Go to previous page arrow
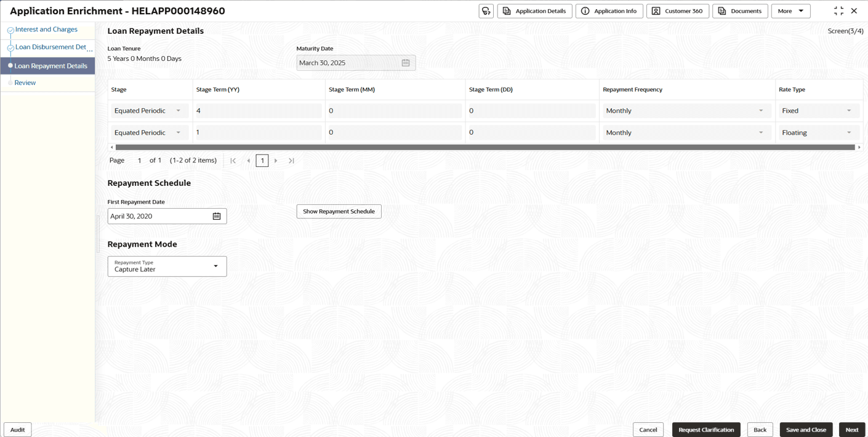The height and width of the screenshot is (437, 868). click(249, 161)
